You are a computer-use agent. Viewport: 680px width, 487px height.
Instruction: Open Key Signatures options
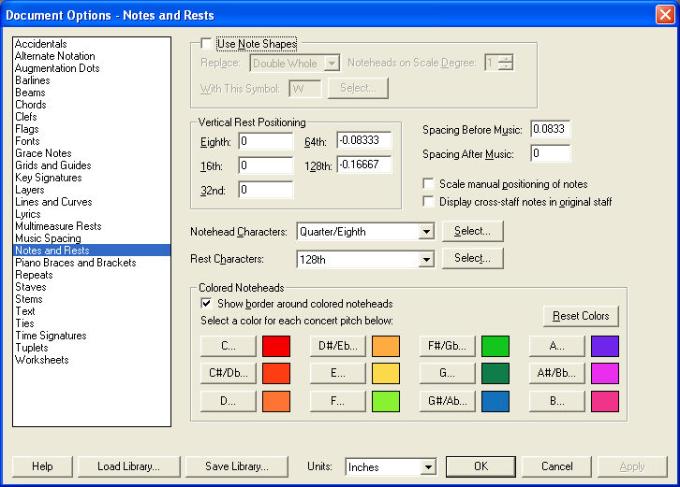pos(48,177)
